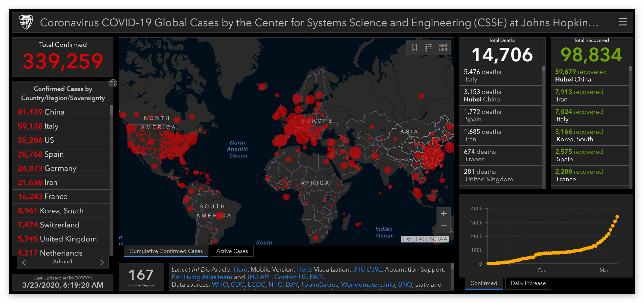
Task: Click the 674 deaths France entry
Action: pyautogui.click(x=500, y=155)
